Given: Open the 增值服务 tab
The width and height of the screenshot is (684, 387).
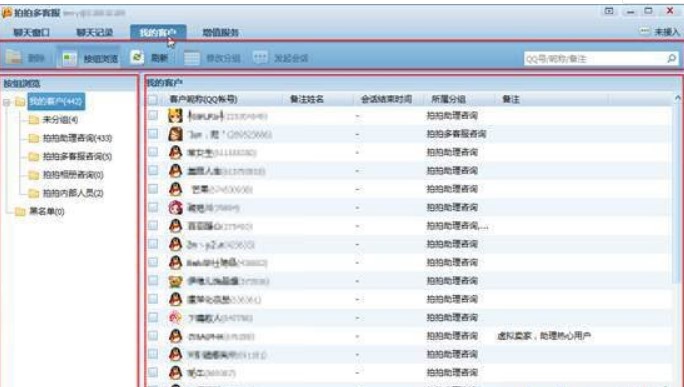Looking at the screenshot, I should [x=220, y=32].
